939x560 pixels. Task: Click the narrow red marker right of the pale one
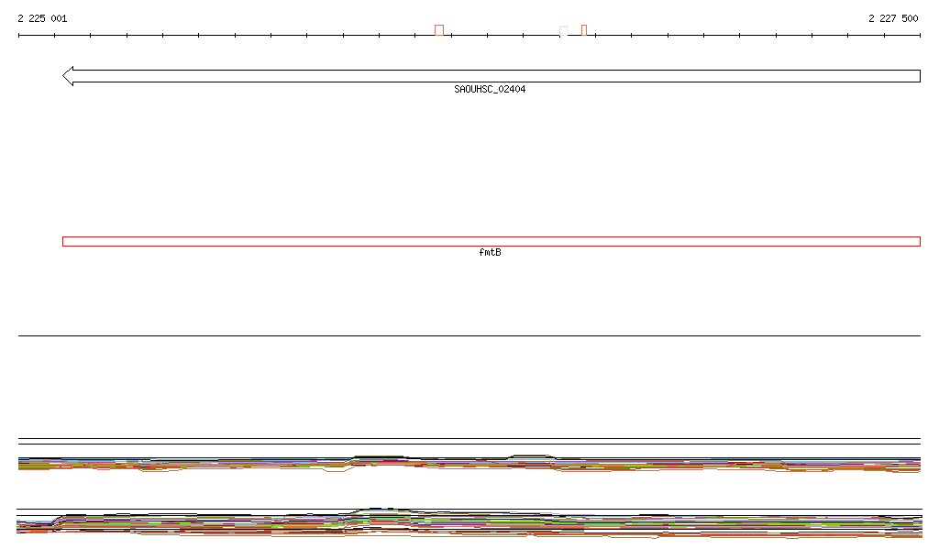[584, 30]
